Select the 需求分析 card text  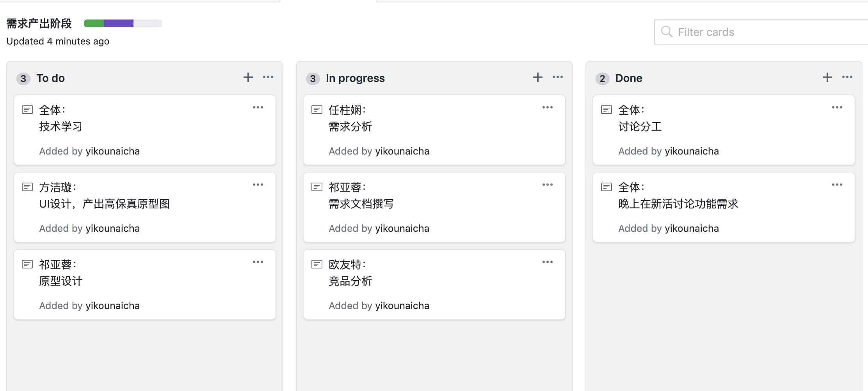350,126
